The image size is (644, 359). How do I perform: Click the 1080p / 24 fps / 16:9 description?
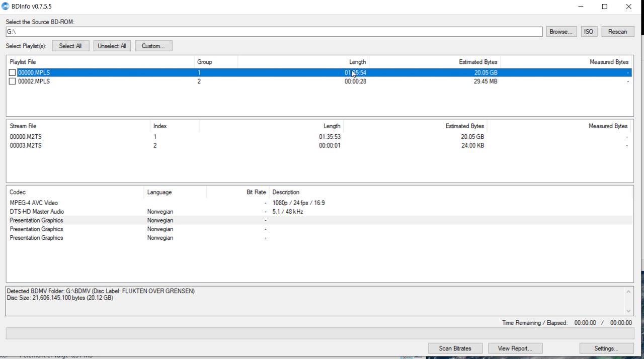[298, 203]
